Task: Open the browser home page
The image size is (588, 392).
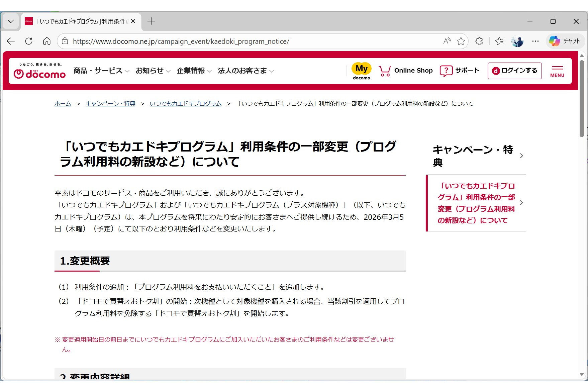Action: (47, 41)
